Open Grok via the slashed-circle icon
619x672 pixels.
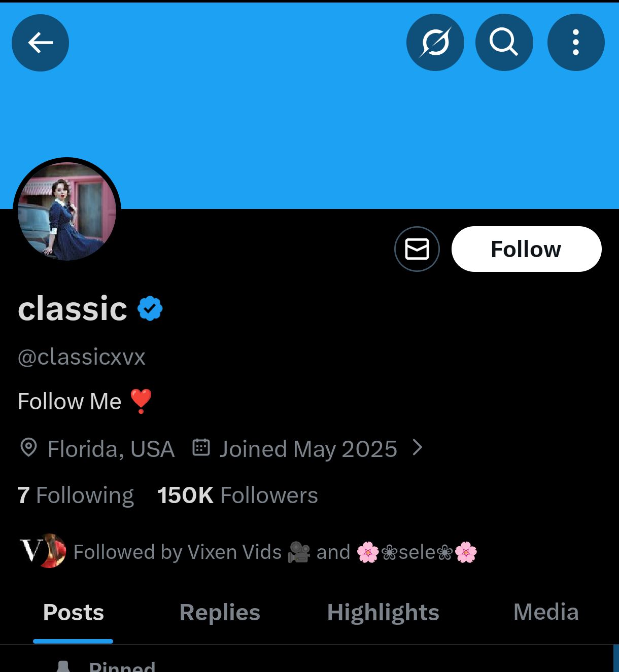[x=435, y=43]
